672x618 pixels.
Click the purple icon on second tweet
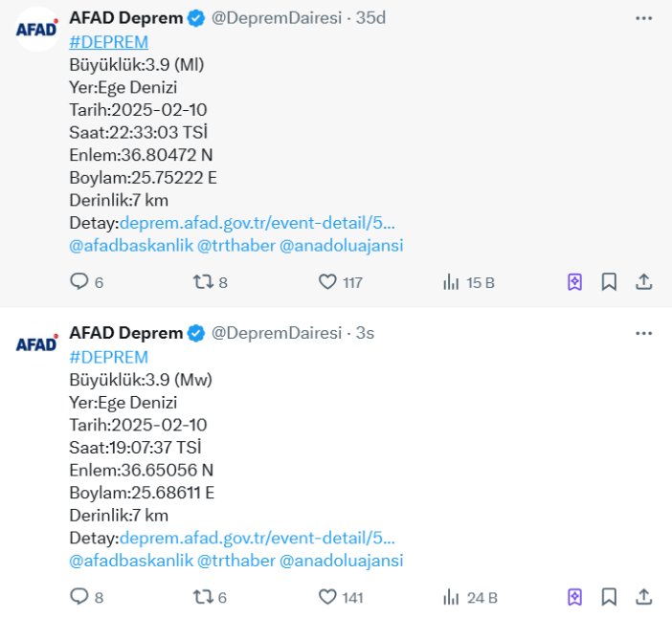[x=574, y=597]
